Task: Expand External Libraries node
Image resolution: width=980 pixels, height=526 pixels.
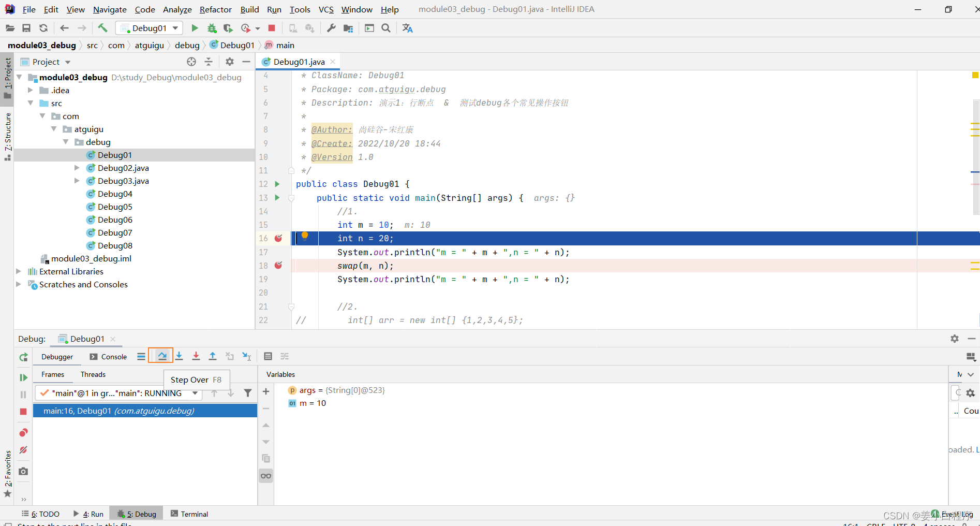Action: coord(19,271)
